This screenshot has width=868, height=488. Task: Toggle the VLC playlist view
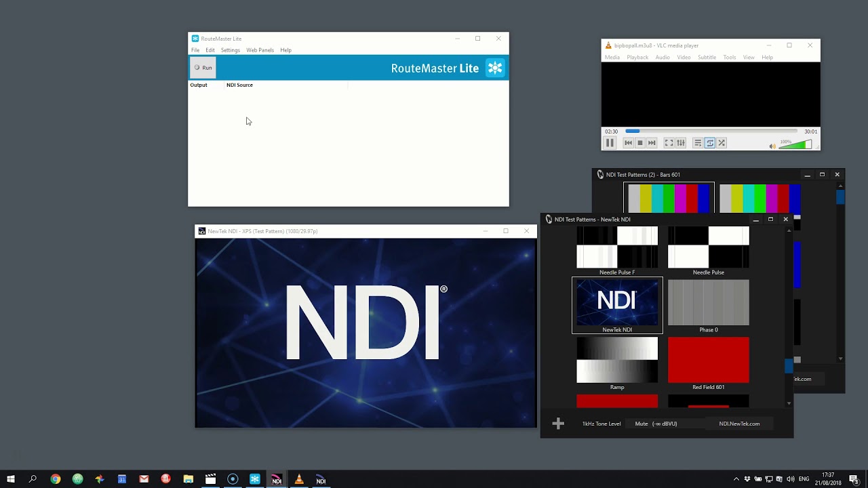[697, 143]
